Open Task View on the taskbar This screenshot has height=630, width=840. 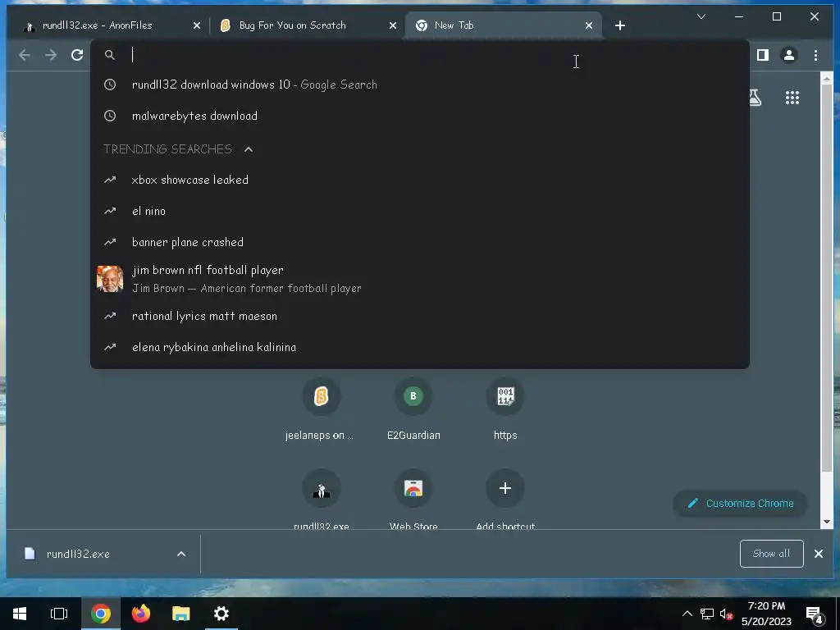pos(59,614)
